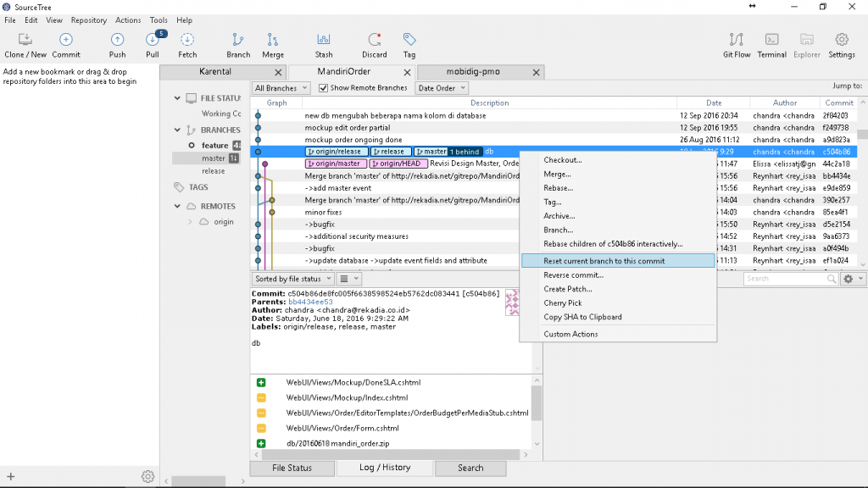Screen dimensions: 868x488
Task: Open Settings from the toolbar
Action: click(842, 45)
